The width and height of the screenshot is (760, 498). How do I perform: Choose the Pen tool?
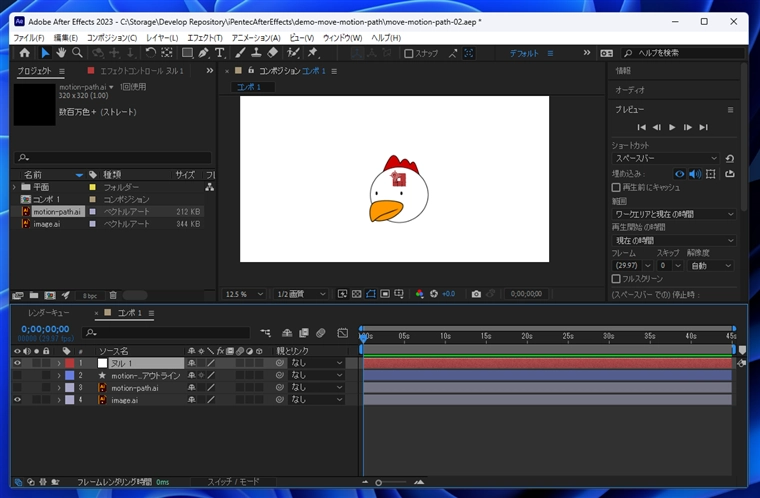click(204, 53)
